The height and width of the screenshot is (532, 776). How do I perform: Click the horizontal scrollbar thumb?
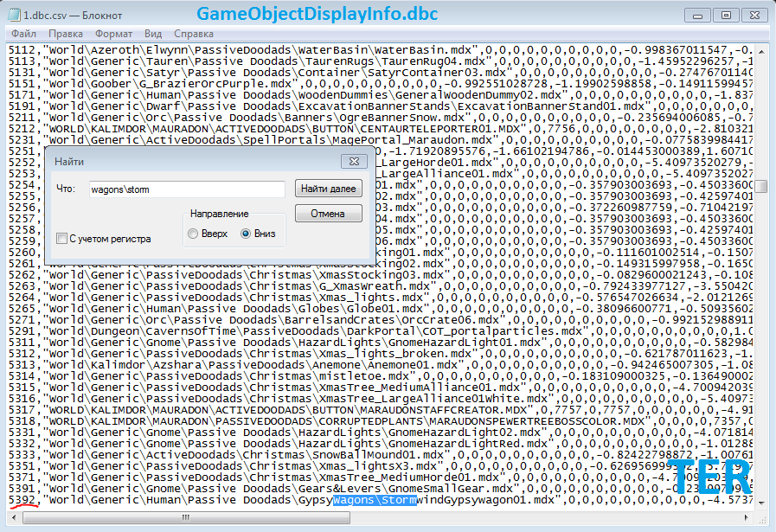[186, 517]
